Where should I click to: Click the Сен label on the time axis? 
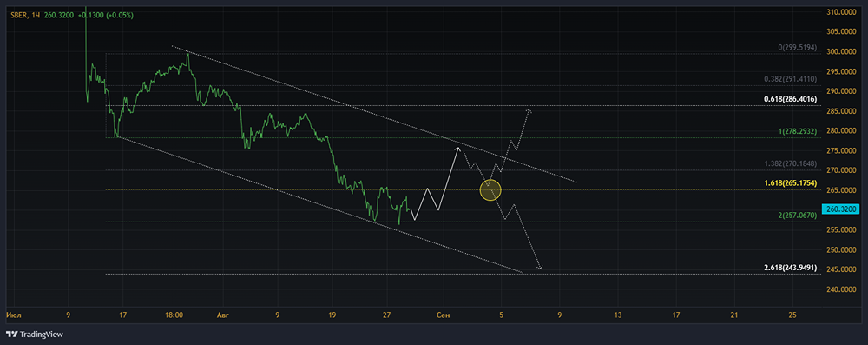(443, 315)
